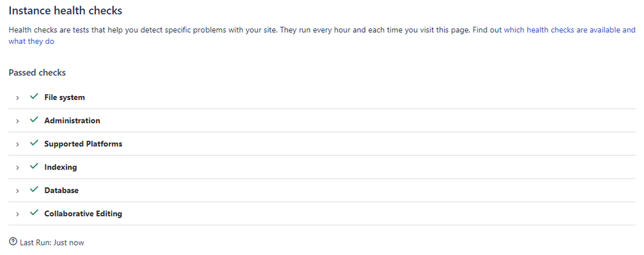Click the help icon beside Last Run
This screenshot has width=644, height=255.
coord(13,242)
